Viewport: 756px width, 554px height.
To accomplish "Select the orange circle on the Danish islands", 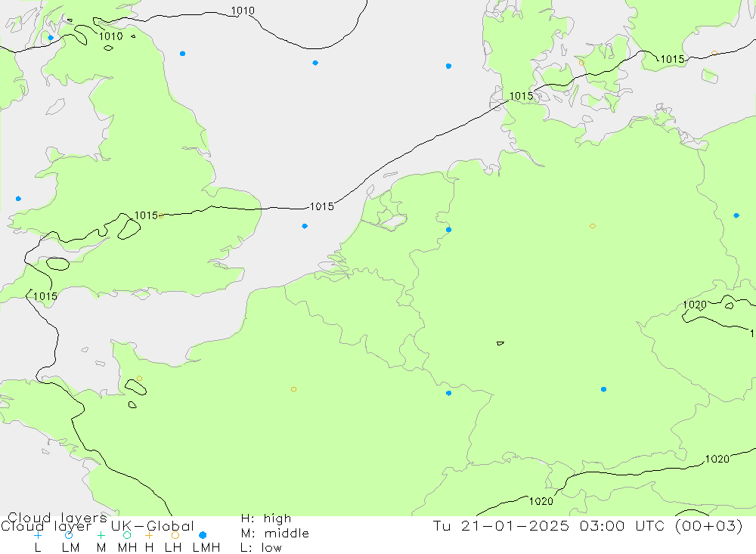I will click(x=581, y=63).
